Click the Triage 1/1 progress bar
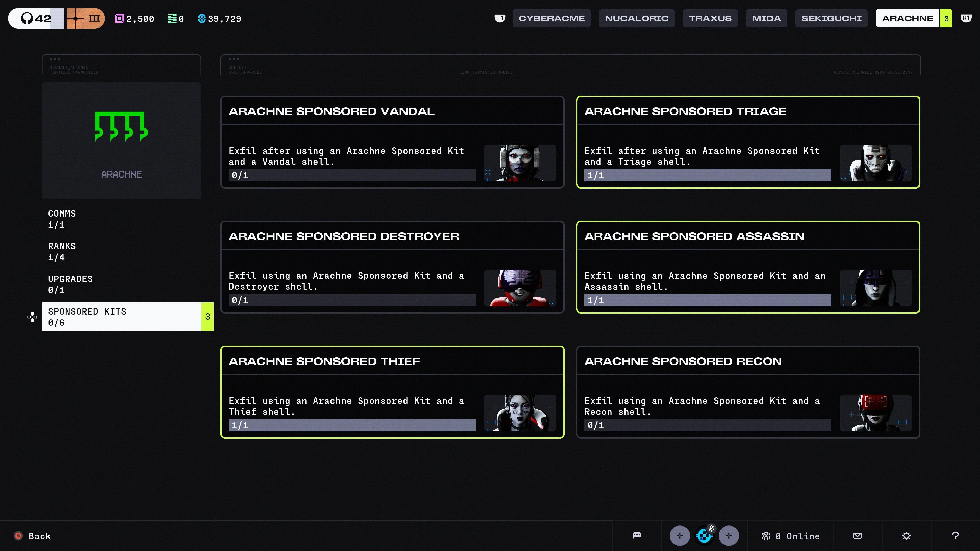 click(x=708, y=175)
